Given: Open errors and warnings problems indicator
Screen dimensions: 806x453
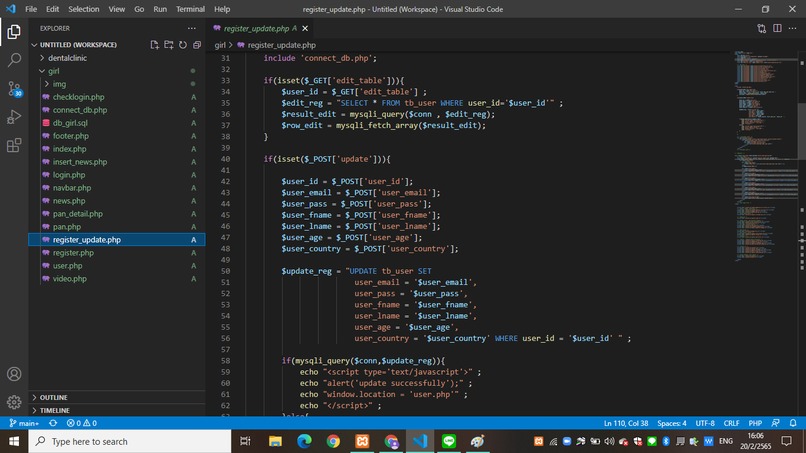Looking at the screenshot, I should point(82,423).
